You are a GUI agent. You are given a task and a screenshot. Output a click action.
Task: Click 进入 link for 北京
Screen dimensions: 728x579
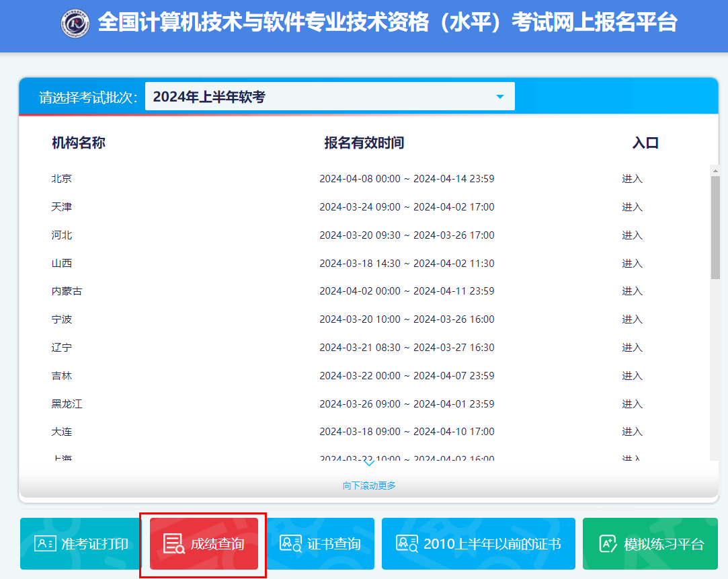632,179
